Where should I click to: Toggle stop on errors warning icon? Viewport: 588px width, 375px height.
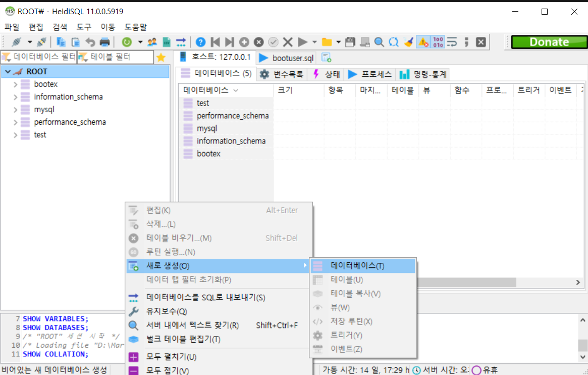[423, 42]
